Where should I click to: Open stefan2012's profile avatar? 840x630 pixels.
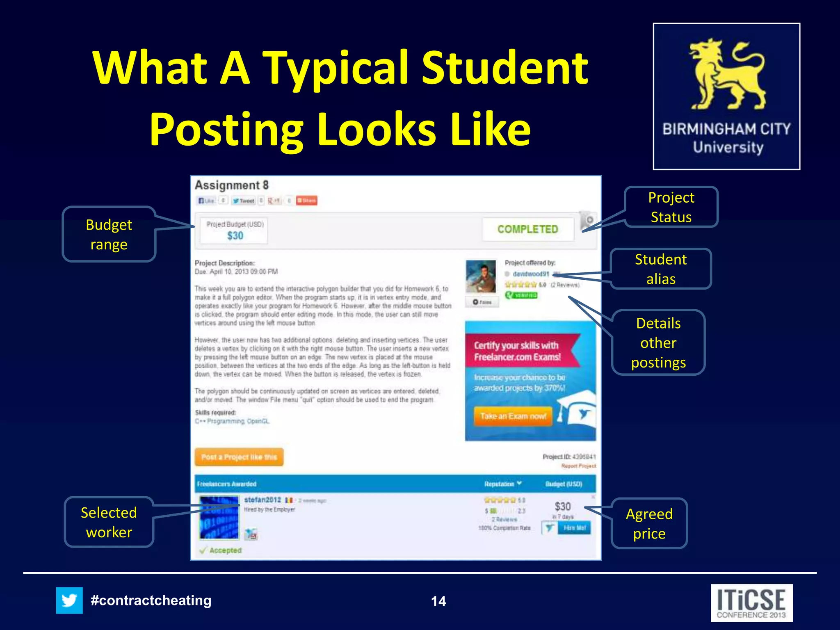click(219, 518)
